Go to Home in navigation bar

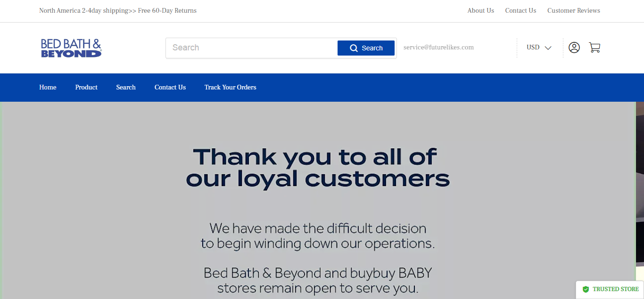click(48, 87)
